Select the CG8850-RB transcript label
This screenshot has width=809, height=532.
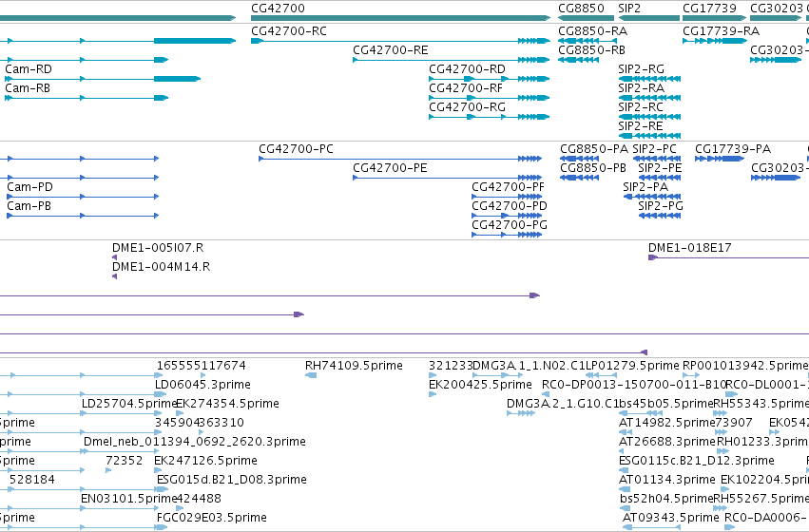pyautogui.click(x=592, y=50)
